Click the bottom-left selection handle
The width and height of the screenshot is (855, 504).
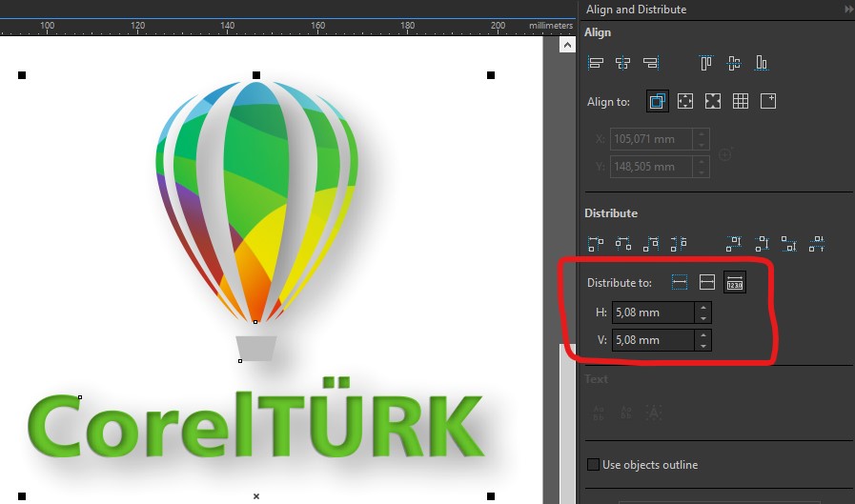tap(22, 496)
